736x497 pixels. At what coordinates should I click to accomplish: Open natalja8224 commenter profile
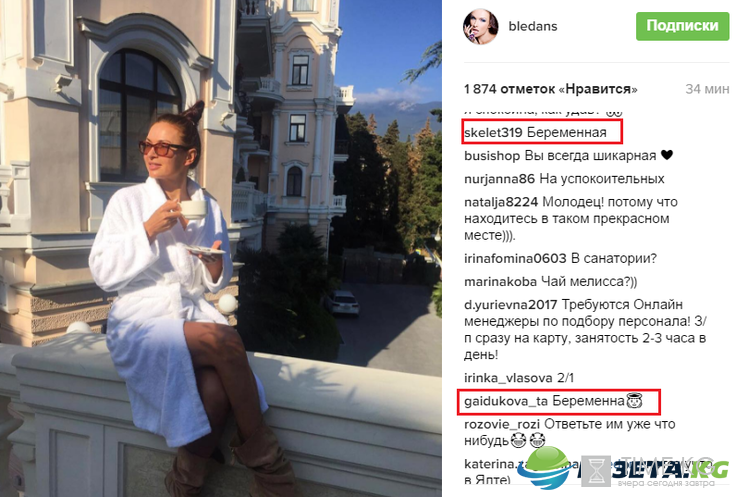tap(501, 202)
